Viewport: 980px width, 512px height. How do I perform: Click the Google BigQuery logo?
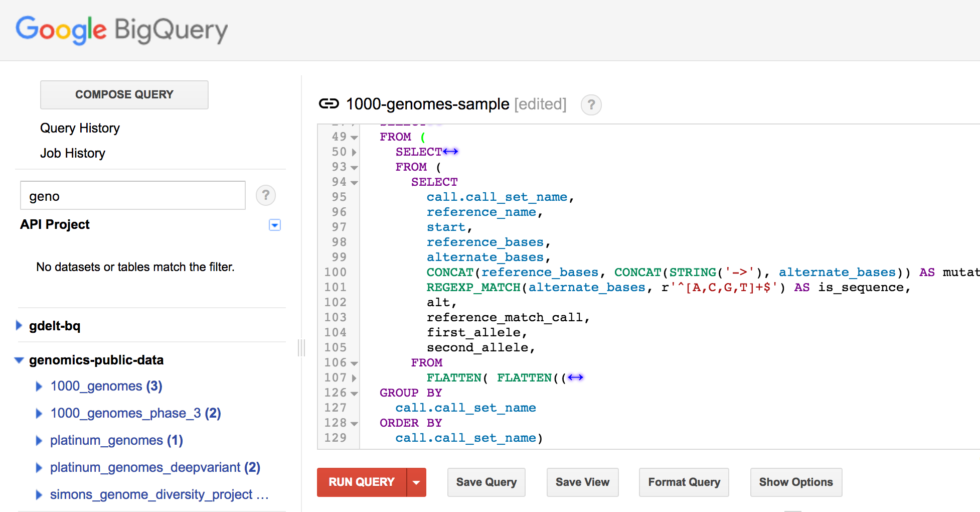pyautogui.click(x=121, y=30)
